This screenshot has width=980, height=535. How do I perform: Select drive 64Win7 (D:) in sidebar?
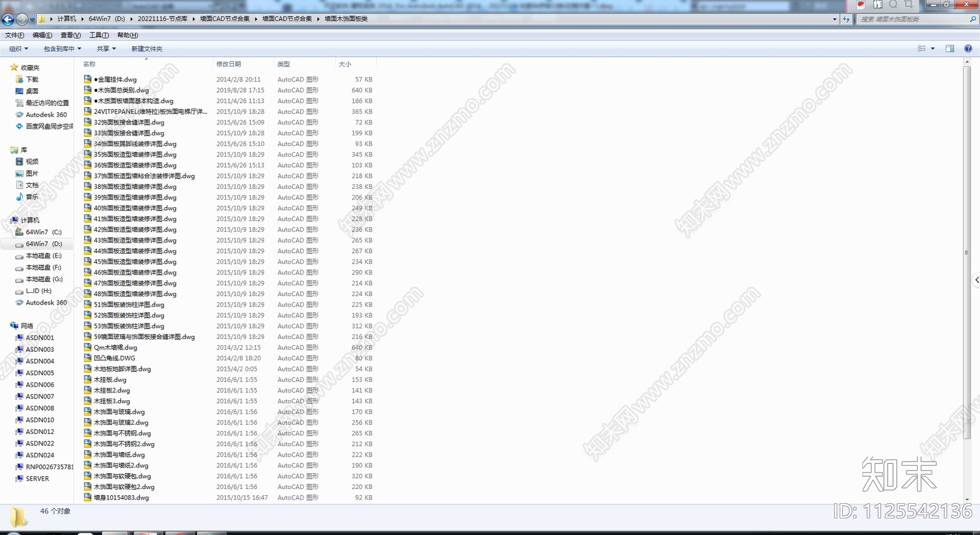pos(43,244)
